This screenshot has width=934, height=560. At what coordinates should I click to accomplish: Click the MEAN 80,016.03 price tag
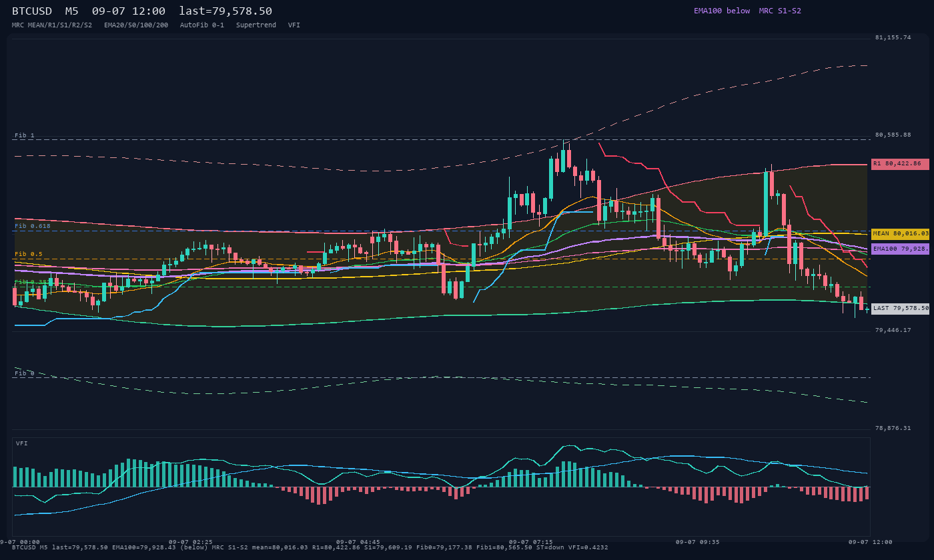click(900, 234)
